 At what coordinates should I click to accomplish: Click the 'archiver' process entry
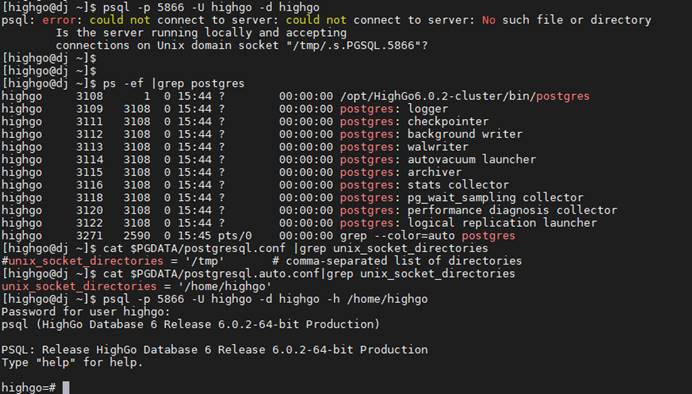[x=434, y=172]
